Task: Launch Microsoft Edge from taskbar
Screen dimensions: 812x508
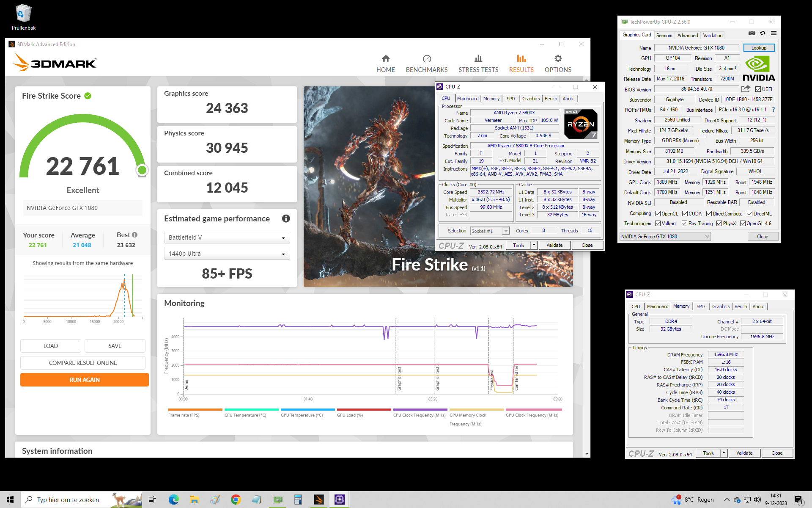Action: click(x=173, y=500)
